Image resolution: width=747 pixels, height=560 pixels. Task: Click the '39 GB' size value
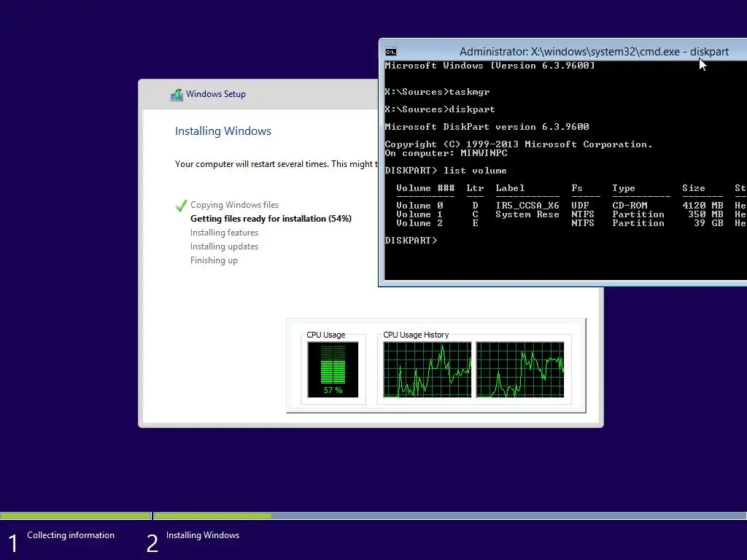tap(708, 223)
